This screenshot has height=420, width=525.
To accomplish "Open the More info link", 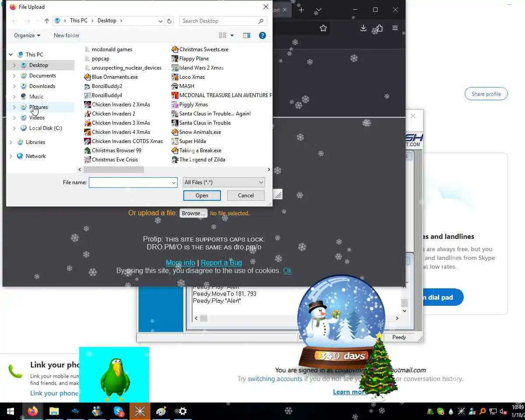I will [180, 263].
